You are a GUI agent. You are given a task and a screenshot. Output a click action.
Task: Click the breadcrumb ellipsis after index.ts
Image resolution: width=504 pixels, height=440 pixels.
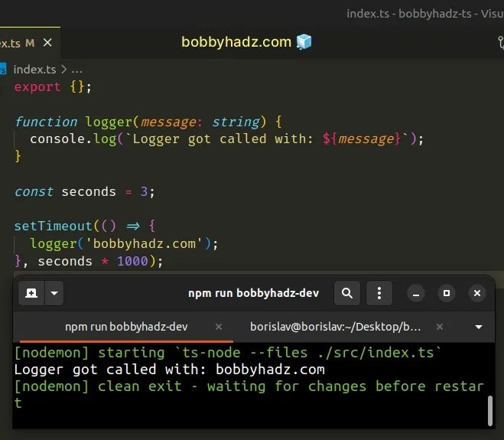[76, 70]
